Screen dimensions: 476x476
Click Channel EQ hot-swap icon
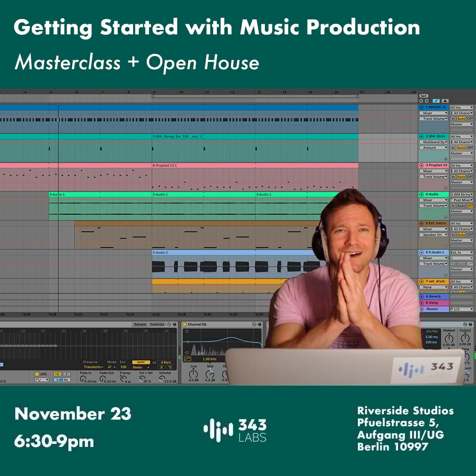click(254, 324)
